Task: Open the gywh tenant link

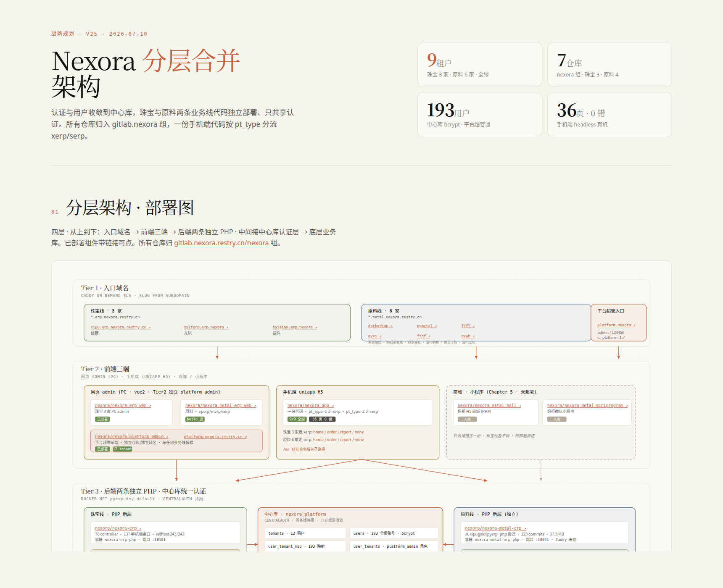Action: pyautogui.click(x=468, y=336)
